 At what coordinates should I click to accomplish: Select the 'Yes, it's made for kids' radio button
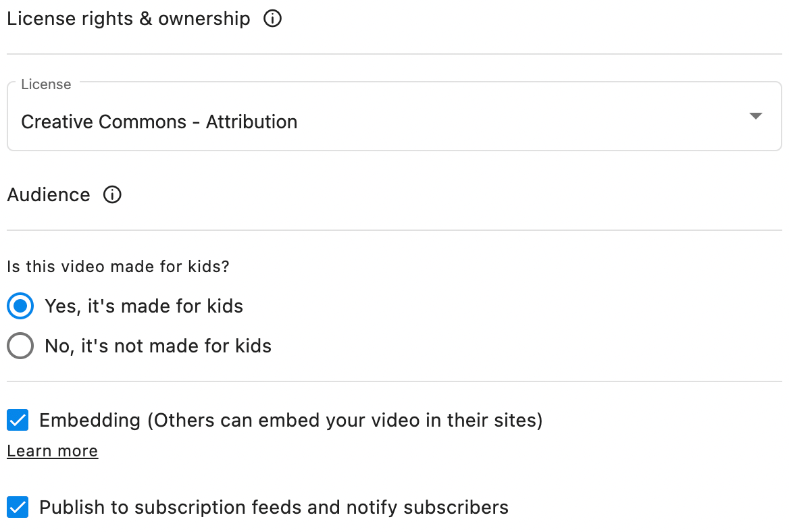[x=20, y=306]
